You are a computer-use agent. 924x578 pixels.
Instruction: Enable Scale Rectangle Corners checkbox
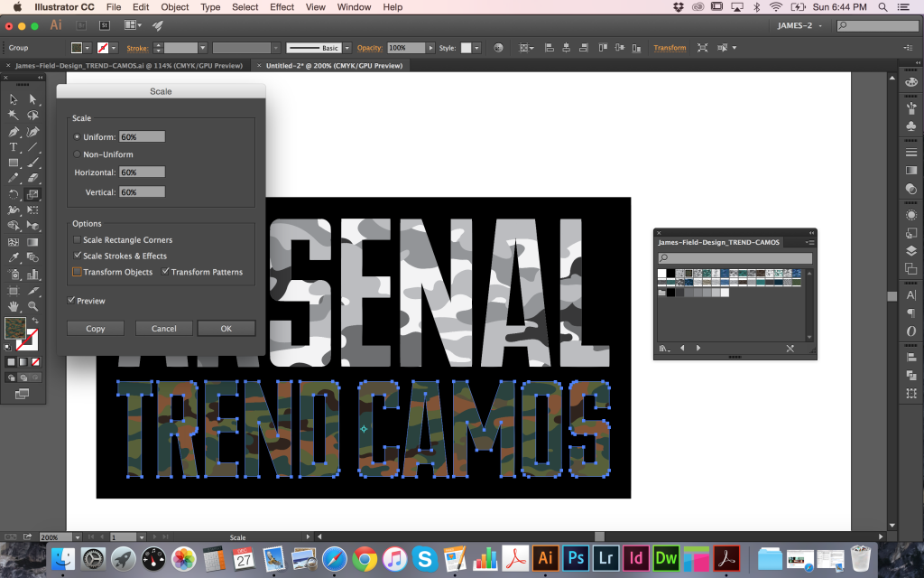77,240
